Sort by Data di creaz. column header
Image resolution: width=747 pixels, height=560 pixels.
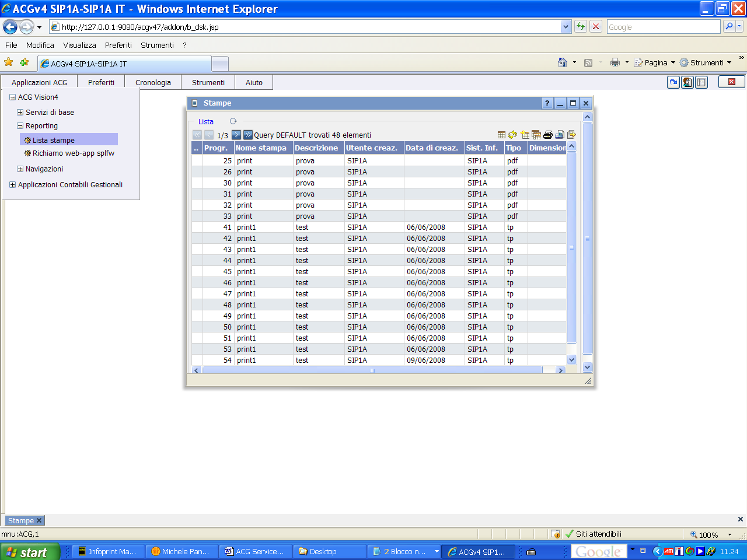coord(434,148)
